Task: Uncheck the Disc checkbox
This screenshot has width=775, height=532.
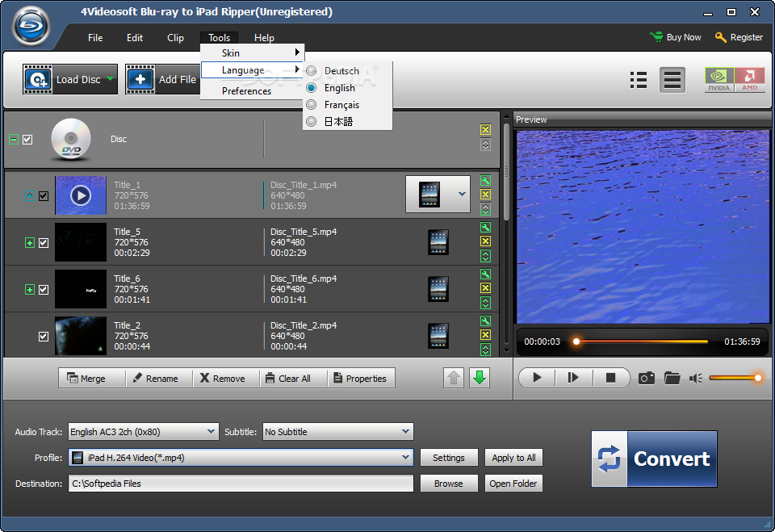Action: point(27,140)
